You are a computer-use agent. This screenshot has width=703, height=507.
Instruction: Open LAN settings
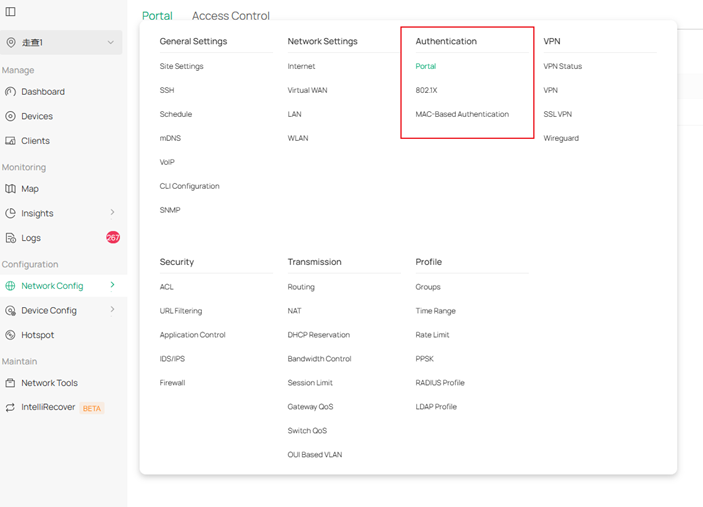pos(295,114)
